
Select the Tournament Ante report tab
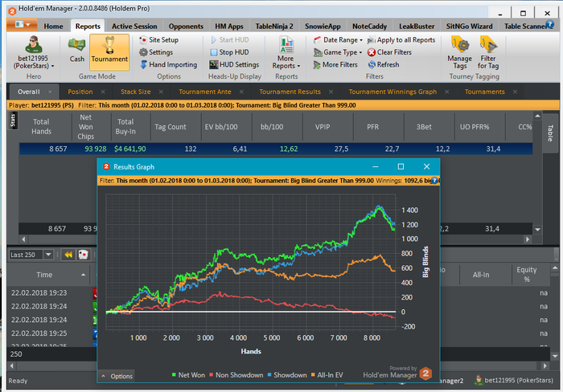(205, 92)
